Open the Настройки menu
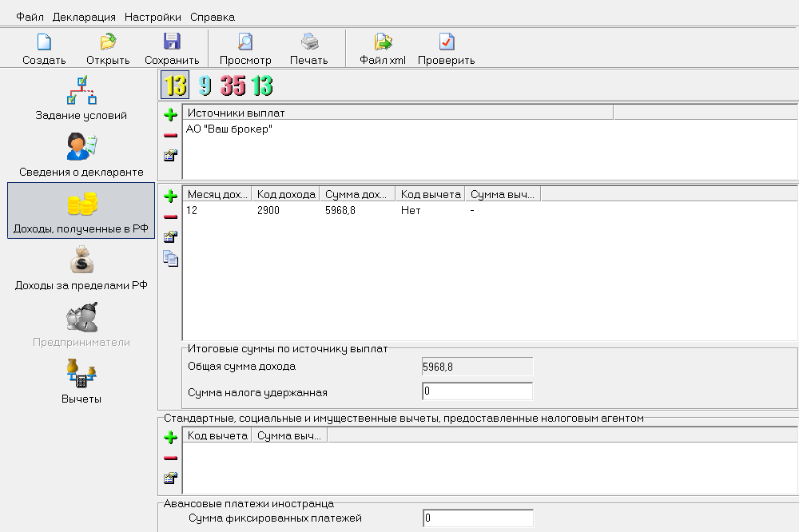The width and height of the screenshot is (799, 532). (153, 17)
